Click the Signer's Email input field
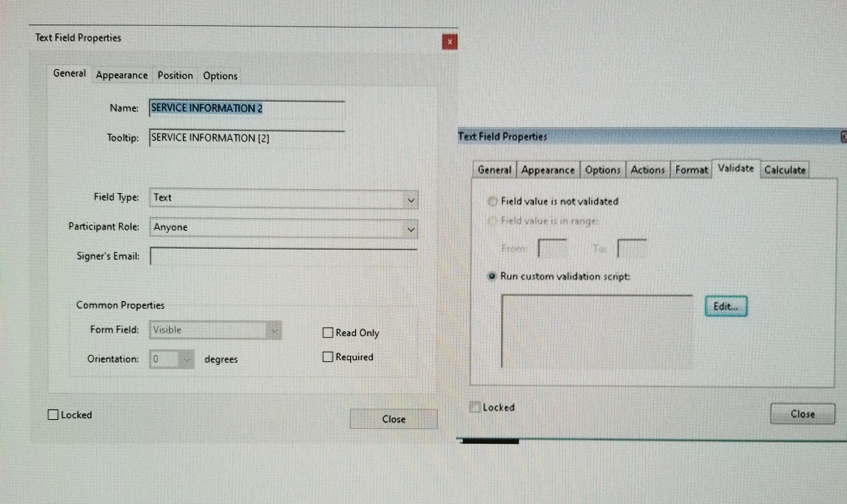847x504 pixels. pyautogui.click(x=284, y=257)
